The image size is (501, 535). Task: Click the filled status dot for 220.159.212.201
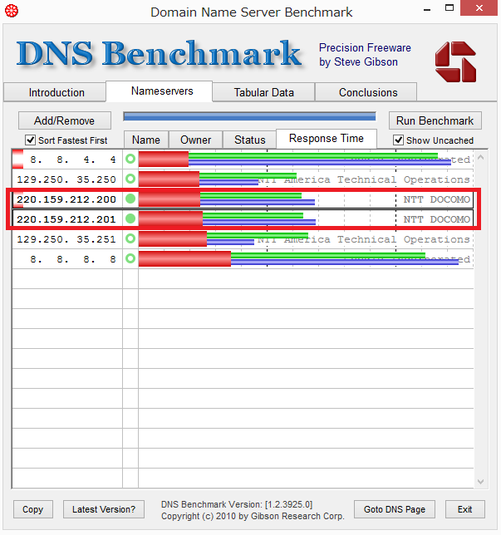click(x=130, y=218)
